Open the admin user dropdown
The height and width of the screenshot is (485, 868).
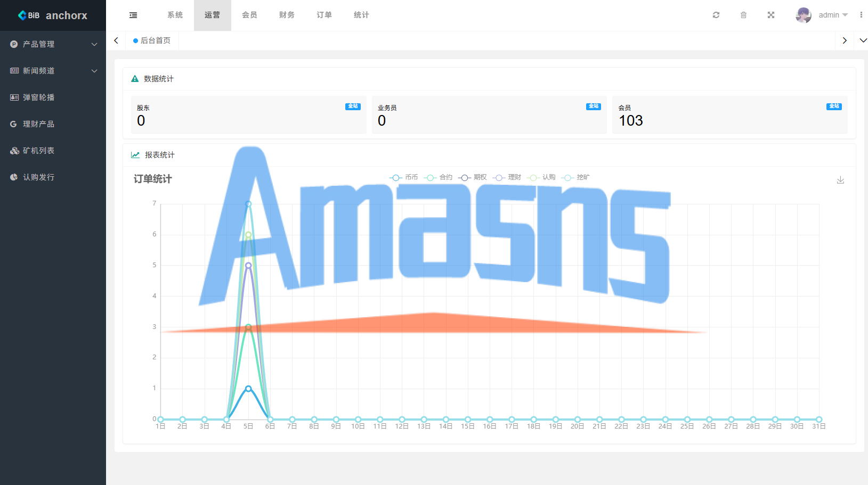tap(833, 15)
